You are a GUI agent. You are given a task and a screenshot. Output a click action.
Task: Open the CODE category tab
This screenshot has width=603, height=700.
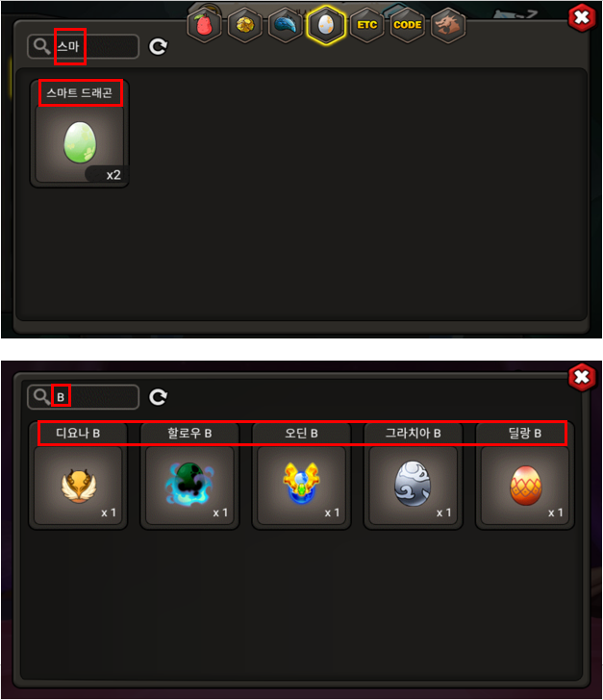408,25
